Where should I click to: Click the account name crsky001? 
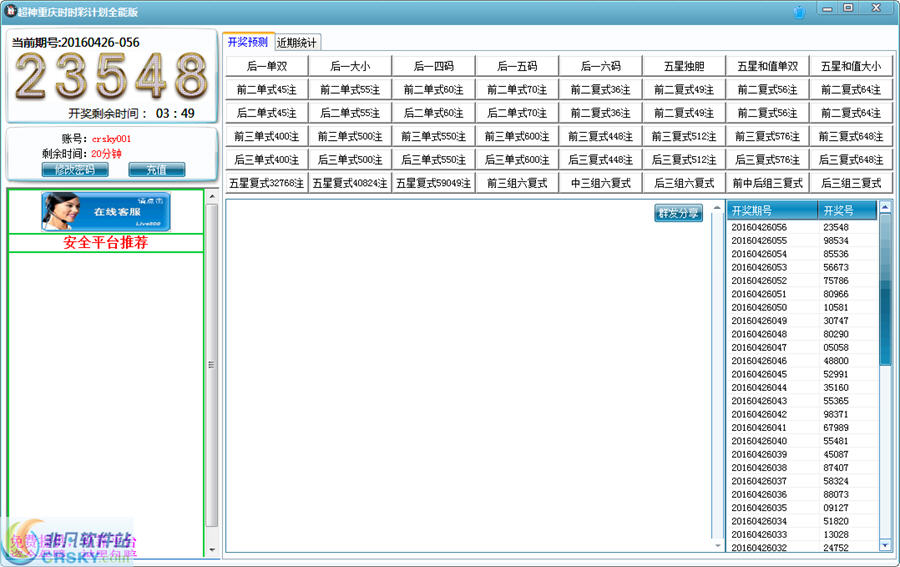111,138
